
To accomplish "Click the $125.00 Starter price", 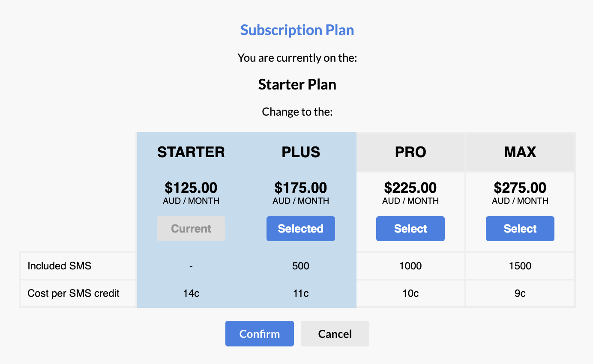I will coord(191,188).
